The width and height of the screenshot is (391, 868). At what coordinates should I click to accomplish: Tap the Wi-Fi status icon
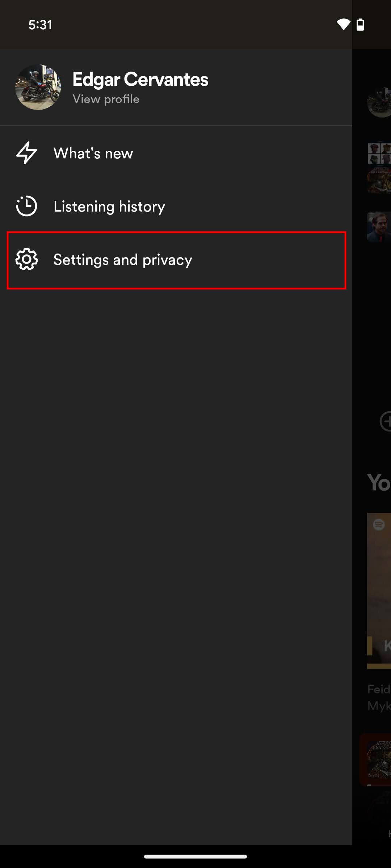(x=343, y=25)
